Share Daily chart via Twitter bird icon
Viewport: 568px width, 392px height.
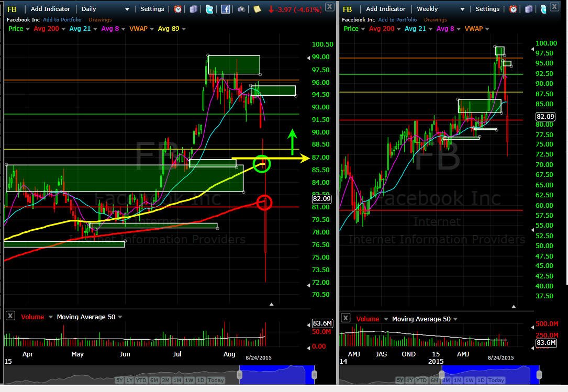coord(209,9)
